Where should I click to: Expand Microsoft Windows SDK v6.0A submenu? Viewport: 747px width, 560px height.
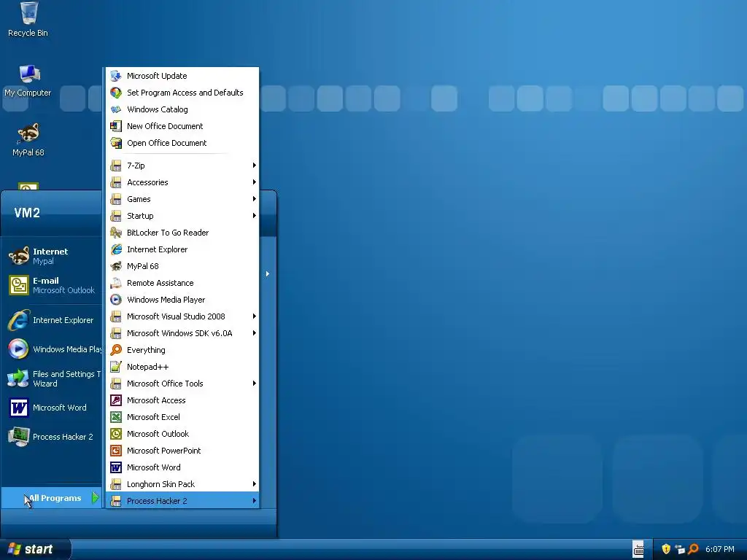coord(183,332)
